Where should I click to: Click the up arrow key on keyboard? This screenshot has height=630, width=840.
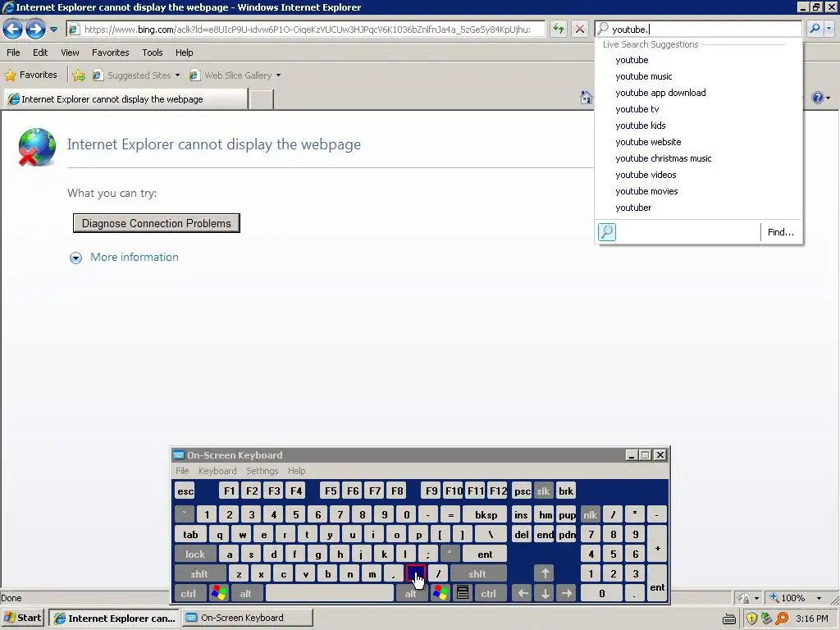[545, 574]
